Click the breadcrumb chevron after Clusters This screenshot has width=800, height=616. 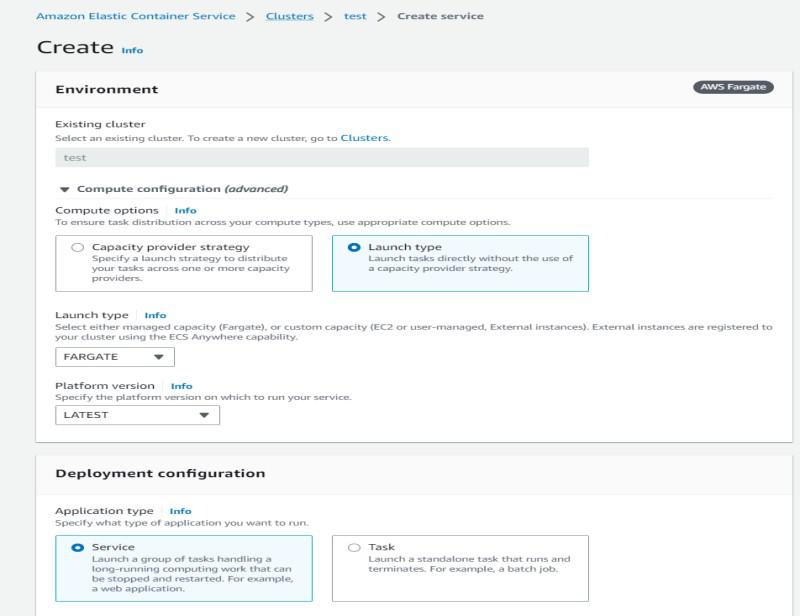coord(328,17)
